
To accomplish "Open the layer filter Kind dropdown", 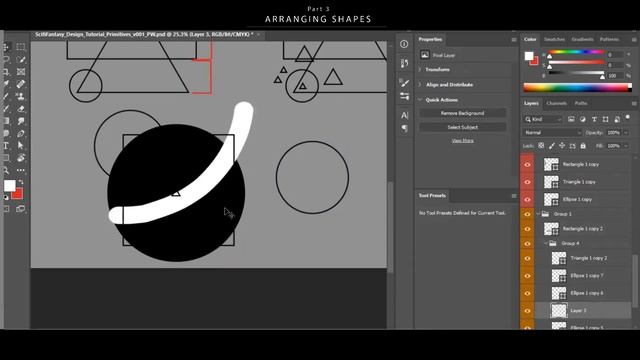I will pos(543,119).
